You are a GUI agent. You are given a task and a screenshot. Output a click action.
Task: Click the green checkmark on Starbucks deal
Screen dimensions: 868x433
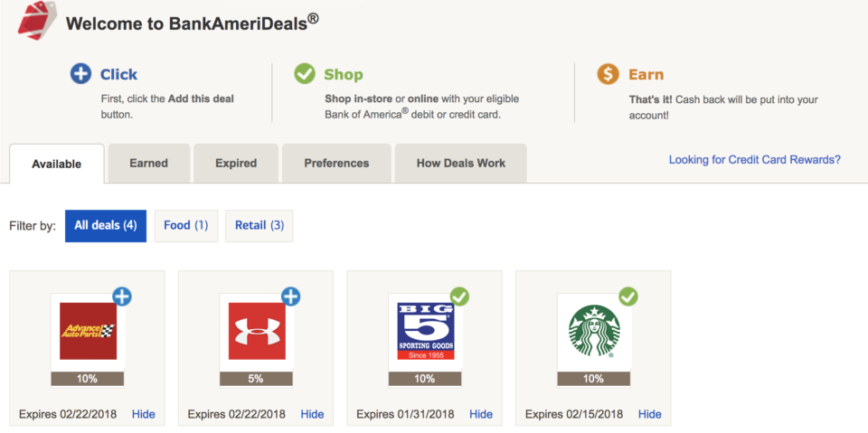(x=628, y=297)
